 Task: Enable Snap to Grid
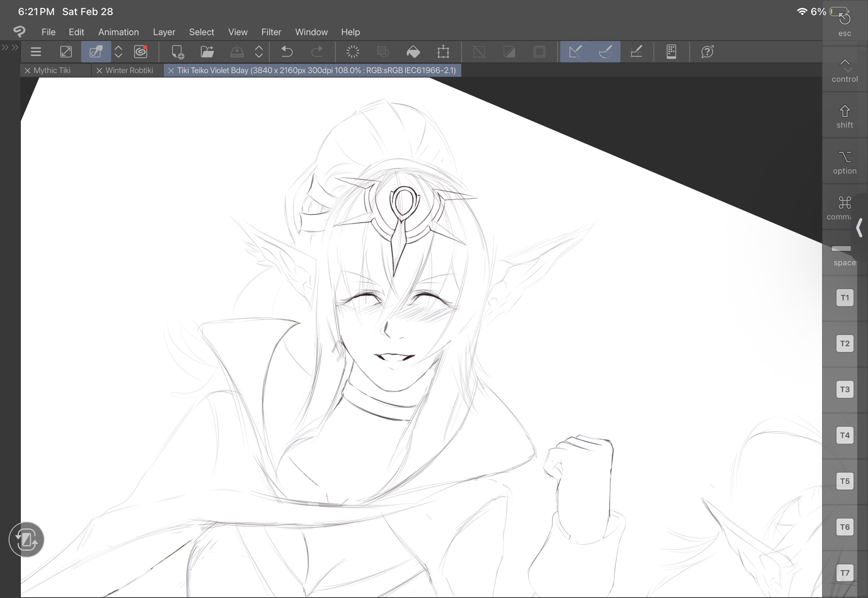636,52
